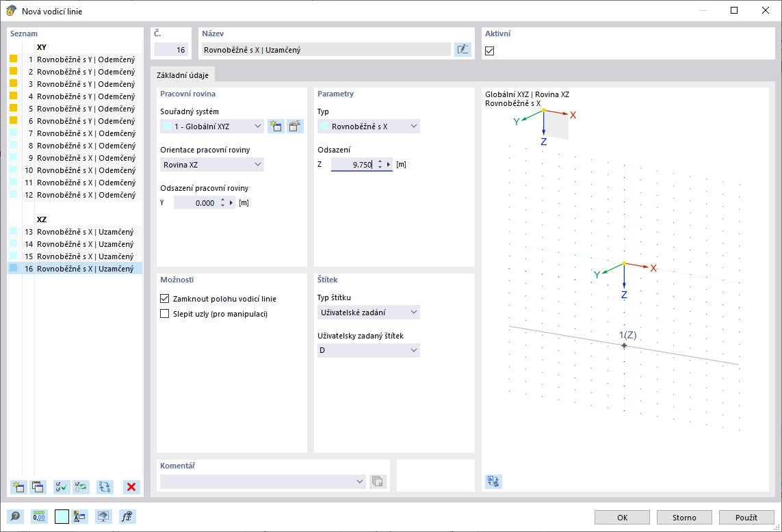Select list row 5 Rovnoběžně s Y

point(75,109)
